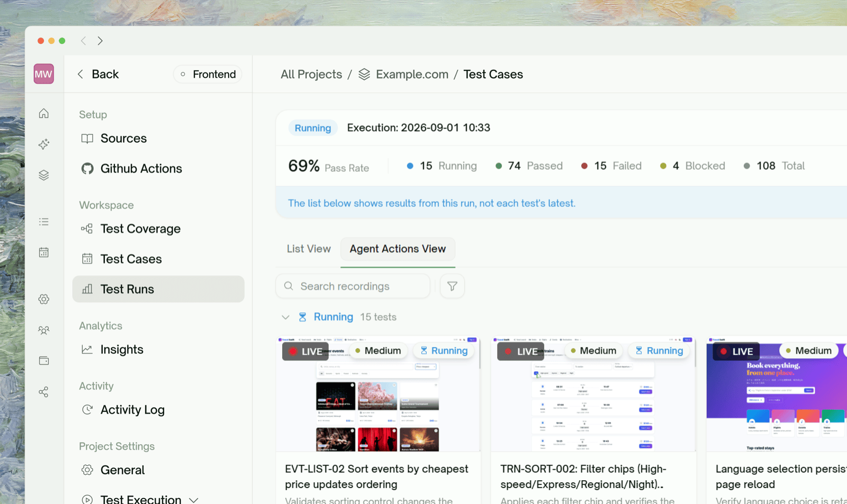Click the share nodes icon in left rail

click(44, 392)
